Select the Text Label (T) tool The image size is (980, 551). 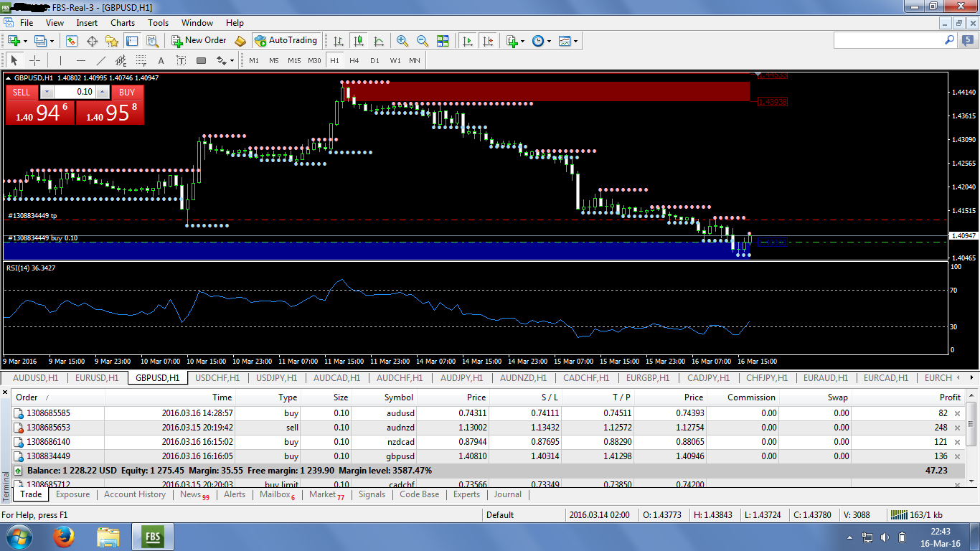pos(181,60)
